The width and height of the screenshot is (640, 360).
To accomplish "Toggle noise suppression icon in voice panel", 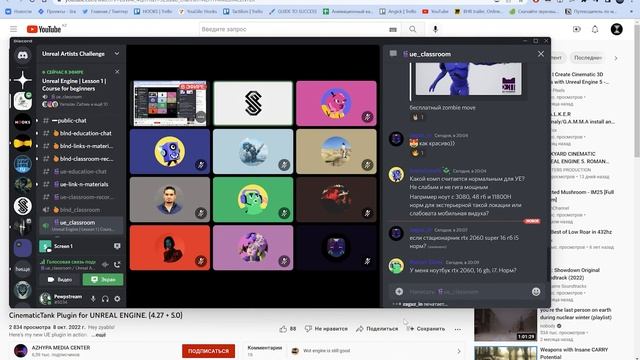I will pos(105,264).
